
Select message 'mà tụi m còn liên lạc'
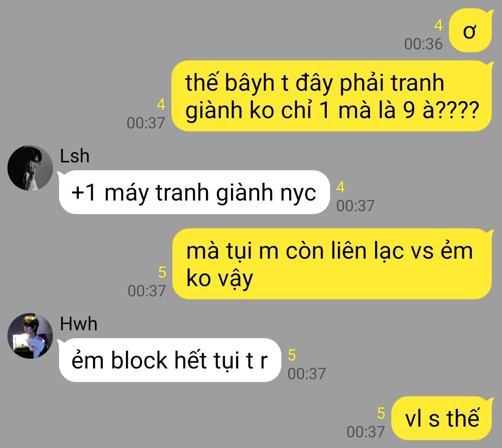[332, 264]
